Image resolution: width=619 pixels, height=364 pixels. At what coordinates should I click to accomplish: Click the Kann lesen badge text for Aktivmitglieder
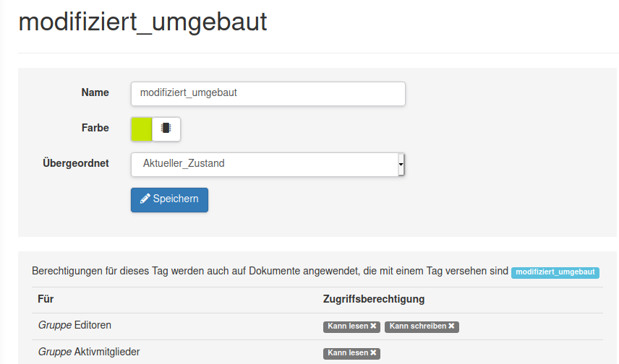tap(348, 352)
